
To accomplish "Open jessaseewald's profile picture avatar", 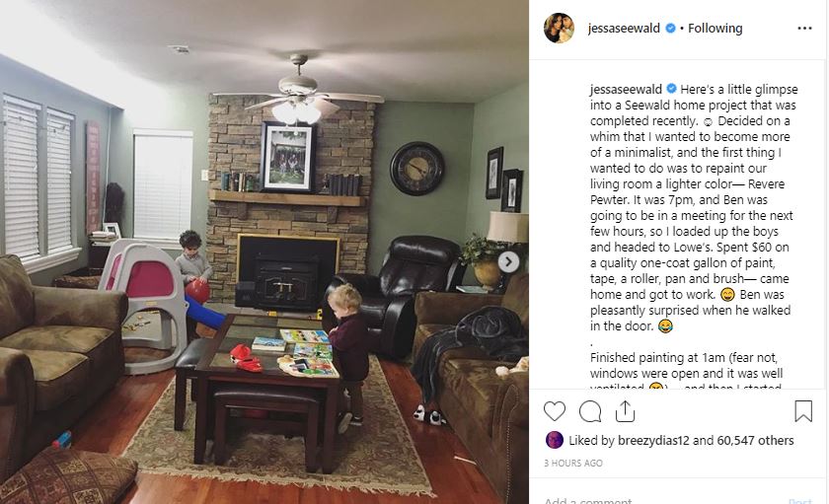I will point(559,28).
